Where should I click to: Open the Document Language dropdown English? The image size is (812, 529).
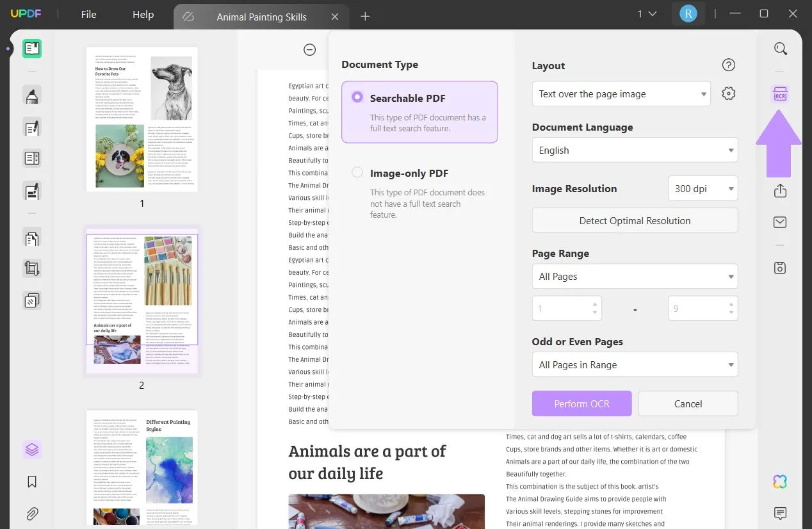[x=635, y=150]
